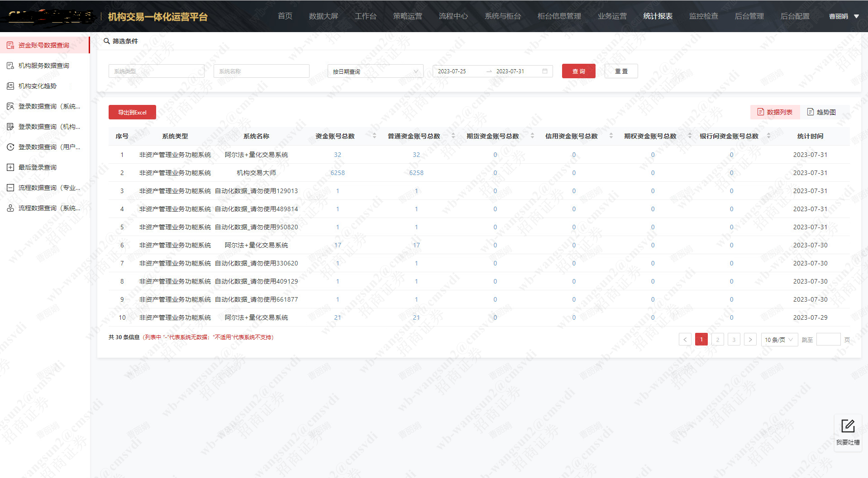Switch to the 趋势图 tab
This screenshot has width=868, height=478.
coord(822,112)
